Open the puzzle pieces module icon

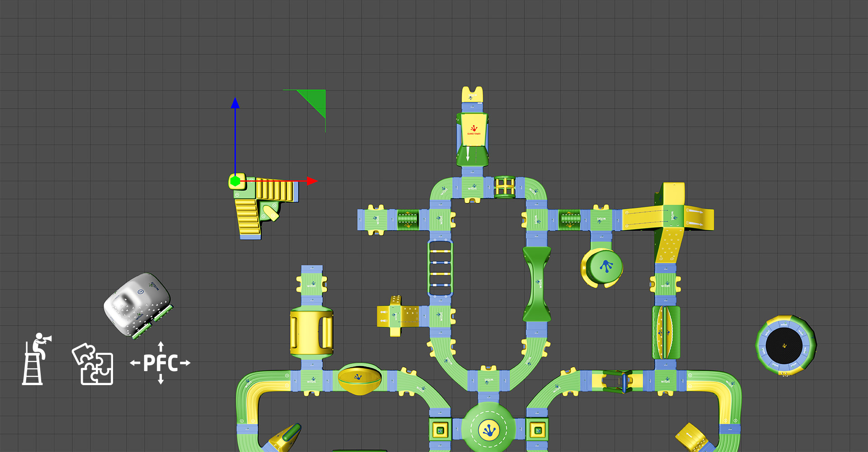tap(93, 364)
